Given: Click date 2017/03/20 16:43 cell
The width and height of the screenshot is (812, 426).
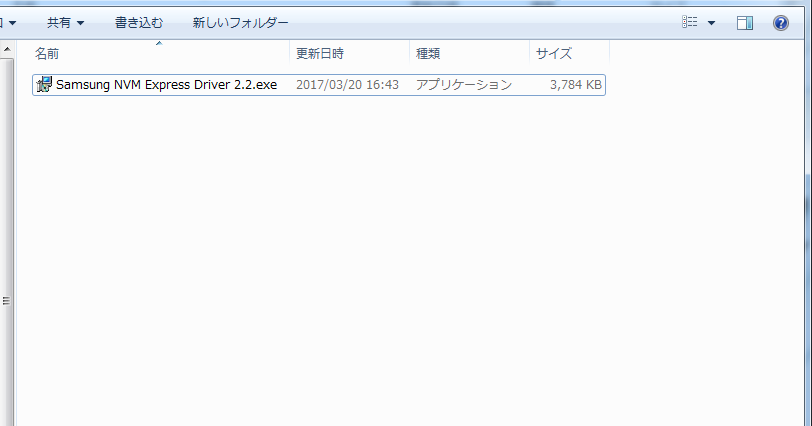Looking at the screenshot, I should 347,85.
